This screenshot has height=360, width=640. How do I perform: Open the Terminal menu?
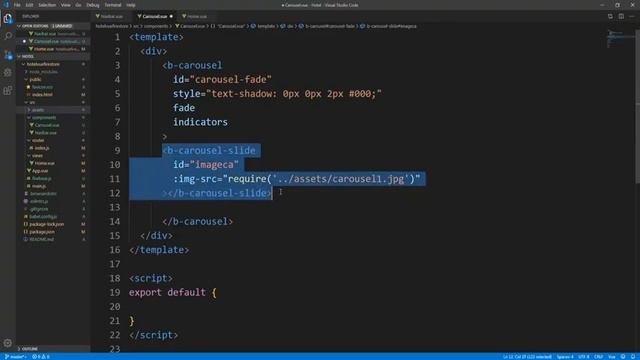pyautogui.click(x=113, y=5)
